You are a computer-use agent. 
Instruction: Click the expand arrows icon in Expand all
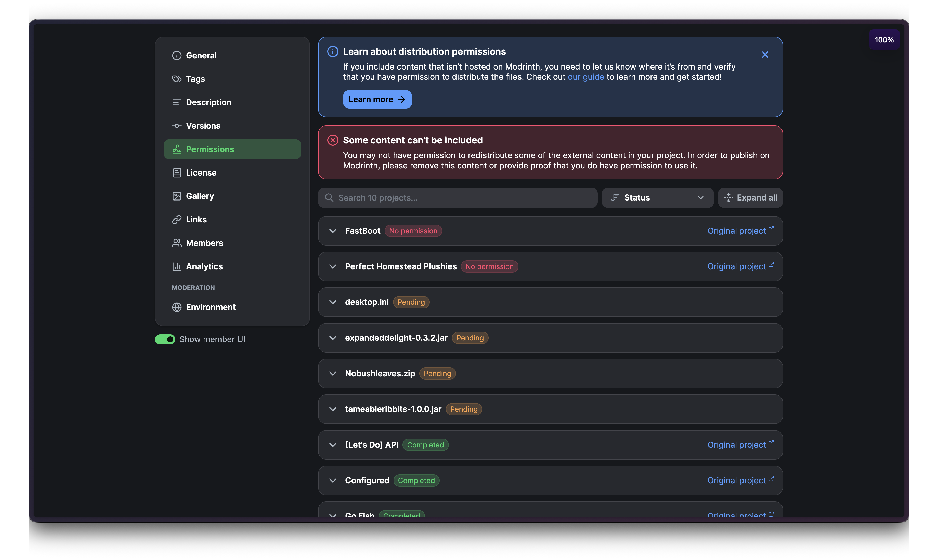[728, 198]
